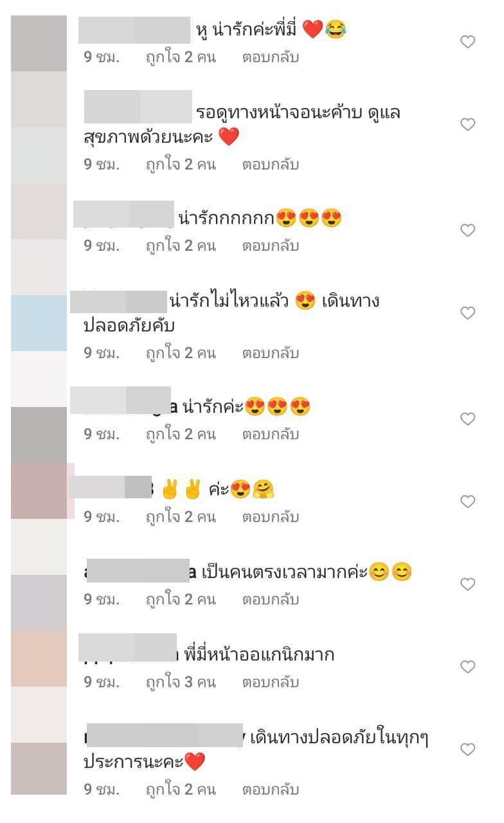Screen dimensions: 504x823
Task: Like the 'เป็นคนตรงเวลามากค่ะ' comment
Action: [468, 584]
